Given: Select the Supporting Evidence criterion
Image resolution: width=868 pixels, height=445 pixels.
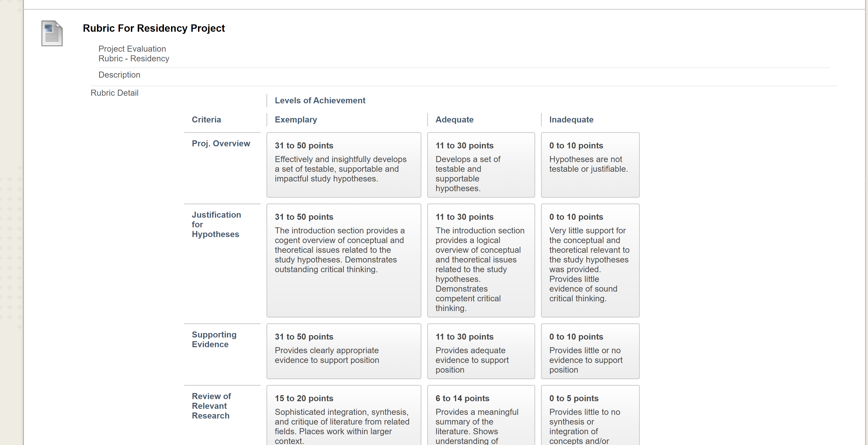Looking at the screenshot, I should pos(214,339).
